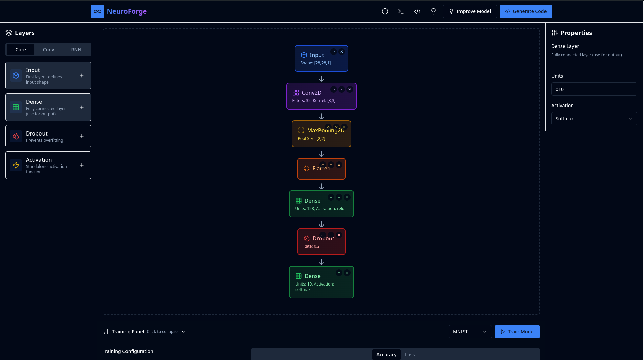The image size is (644, 360).
Task: Remove the Conv2D layer from canvas
Action: click(x=350, y=89)
